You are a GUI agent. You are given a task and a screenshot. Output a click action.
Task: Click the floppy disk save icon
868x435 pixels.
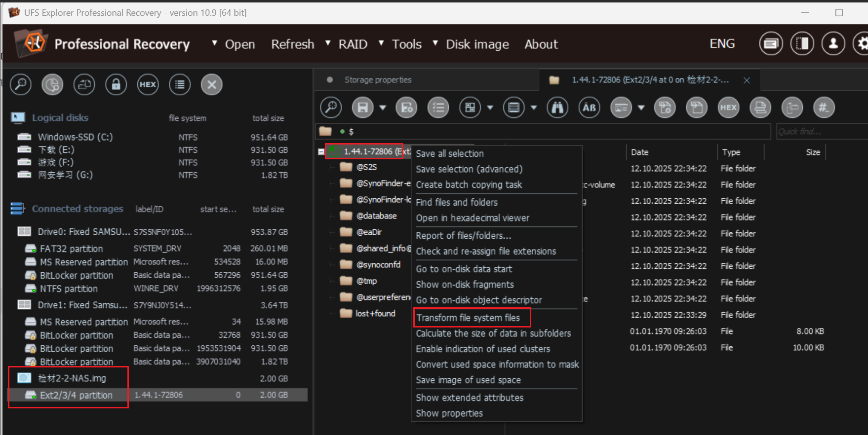click(363, 108)
